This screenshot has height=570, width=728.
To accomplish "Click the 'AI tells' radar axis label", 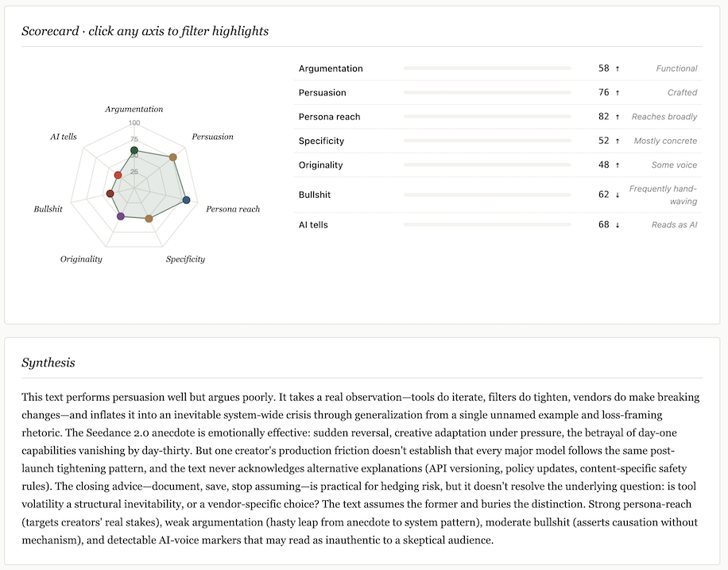I will pyautogui.click(x=64, y=137).
